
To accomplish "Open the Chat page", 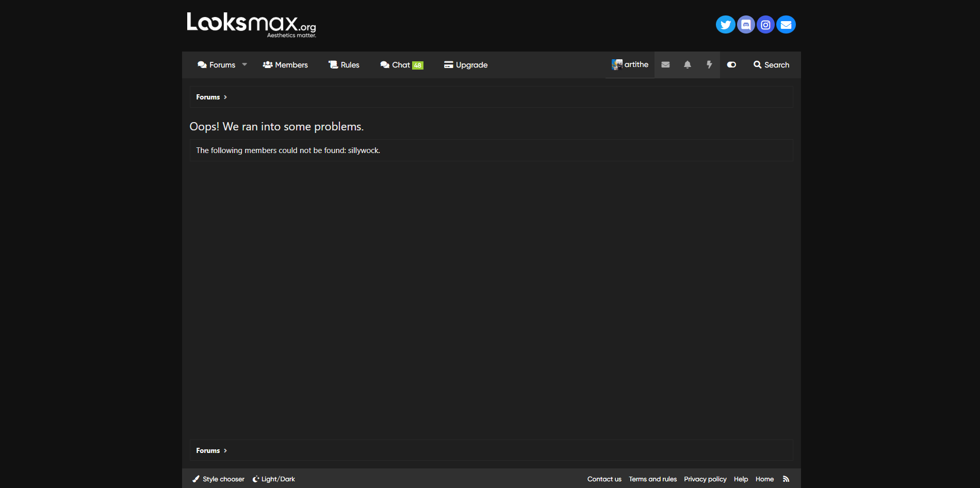I will click(395, 65).
